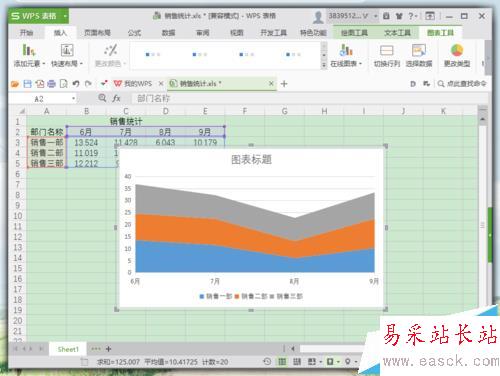Click the normal view icon in status bar
This screenshot has width=500, height=376.
(x=282, y=361)
